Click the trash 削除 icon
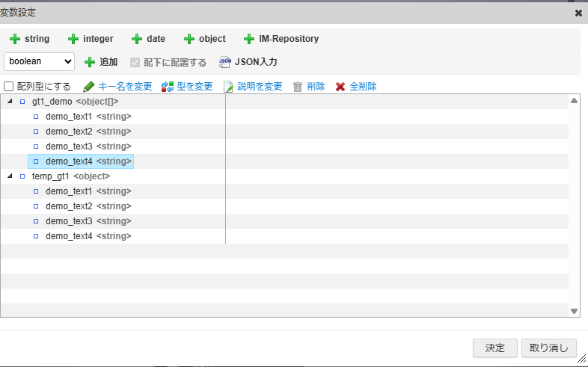 [298, 87]
